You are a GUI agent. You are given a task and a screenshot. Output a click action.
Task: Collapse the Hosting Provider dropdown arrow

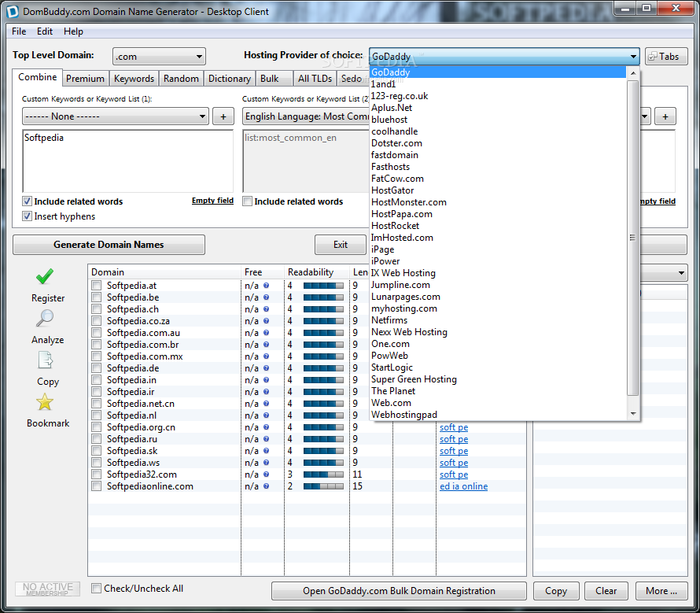(x=633, y=57)
